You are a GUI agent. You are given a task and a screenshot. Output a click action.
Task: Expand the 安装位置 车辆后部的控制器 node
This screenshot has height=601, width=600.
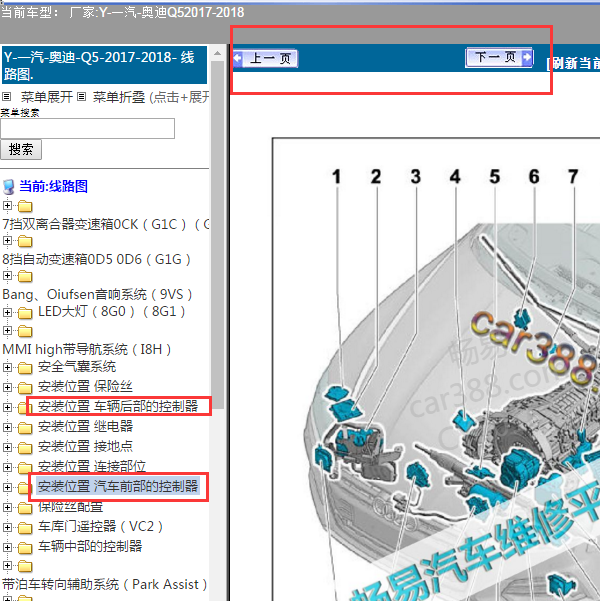coord(7,407)
